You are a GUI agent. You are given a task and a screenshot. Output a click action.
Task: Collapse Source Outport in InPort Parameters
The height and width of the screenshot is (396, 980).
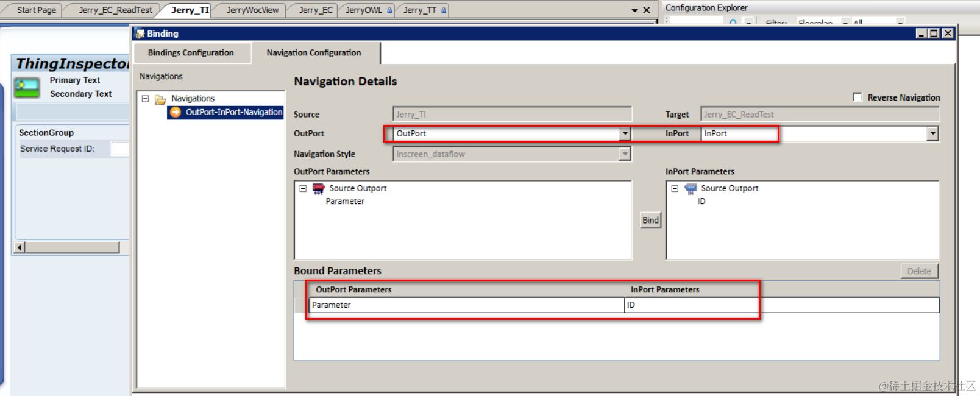click(x=675, y=188)
